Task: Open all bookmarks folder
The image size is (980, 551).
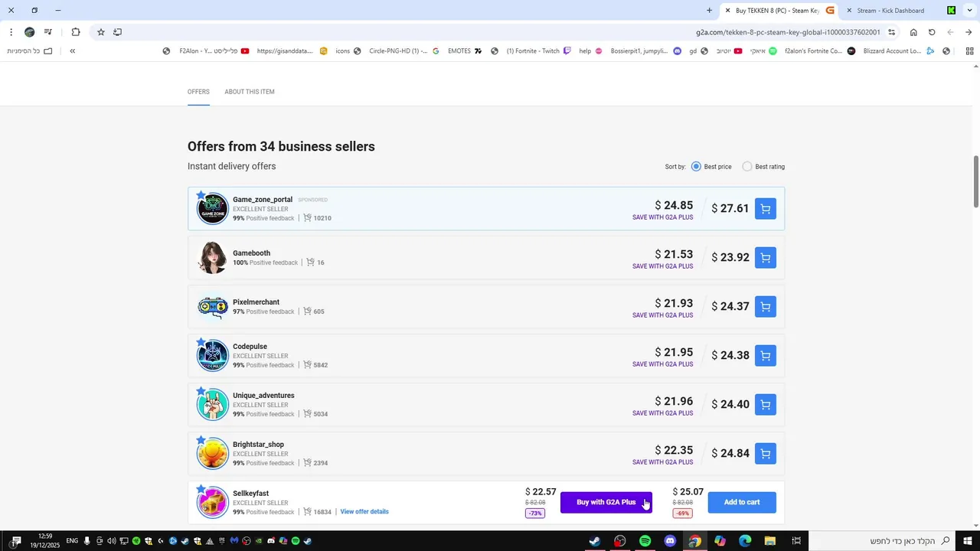Action: click(30, 51)
